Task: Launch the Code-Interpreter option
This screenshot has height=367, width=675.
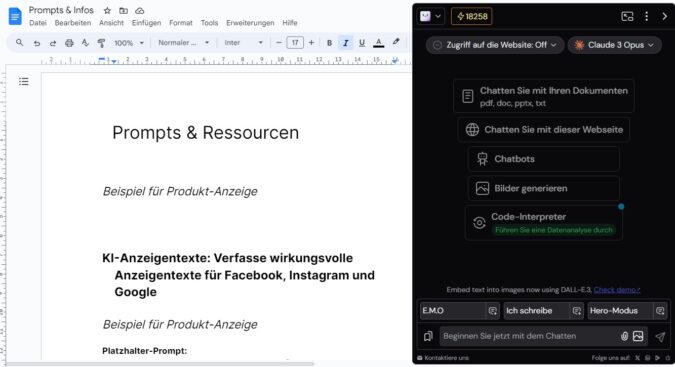Action: (544, 222)
